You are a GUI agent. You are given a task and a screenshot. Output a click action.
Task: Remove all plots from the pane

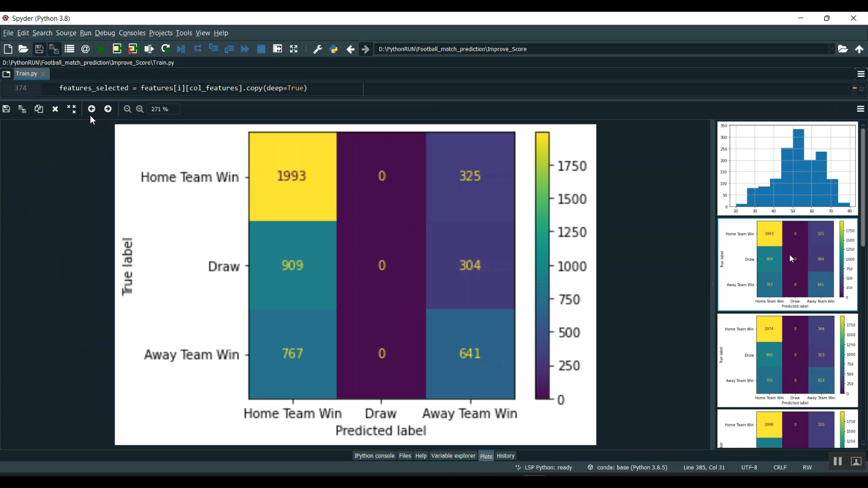tap(71, 109)
